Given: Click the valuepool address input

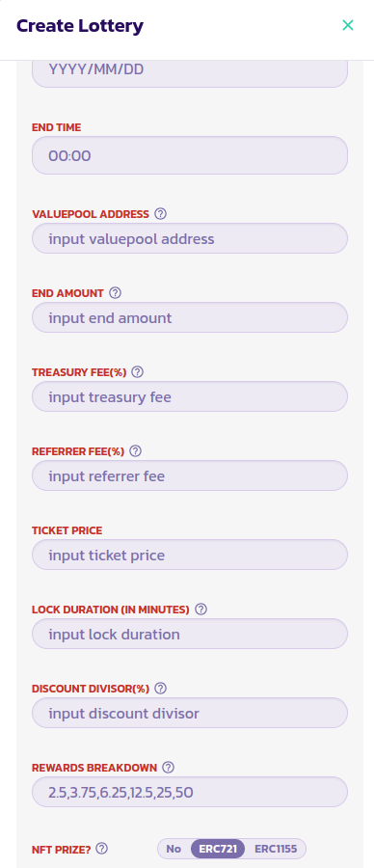Looking at the screenshot, I should (x=190, y=238).
